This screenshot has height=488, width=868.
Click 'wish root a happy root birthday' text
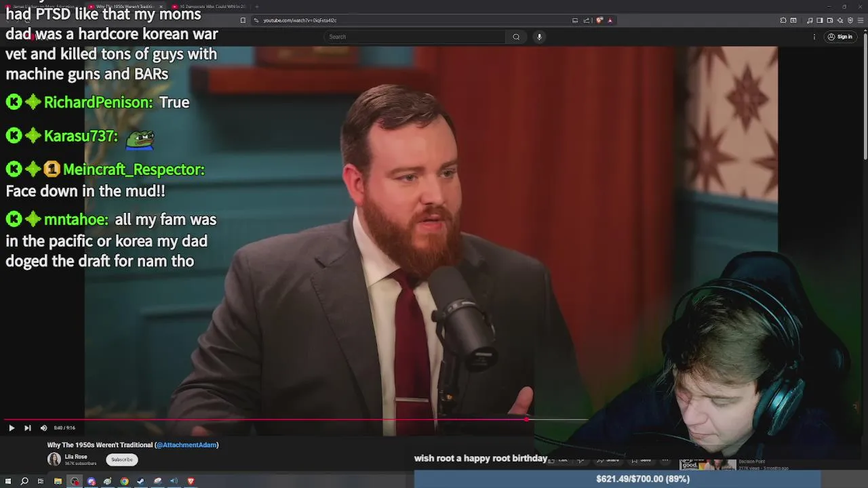[x=481, y=458]
